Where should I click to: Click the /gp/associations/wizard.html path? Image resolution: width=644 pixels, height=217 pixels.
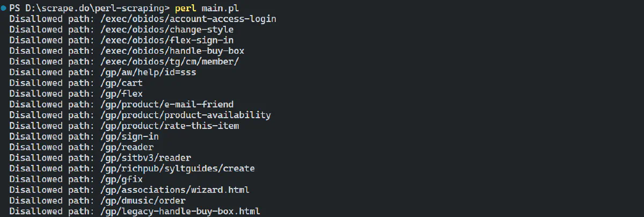coord(174,190)
